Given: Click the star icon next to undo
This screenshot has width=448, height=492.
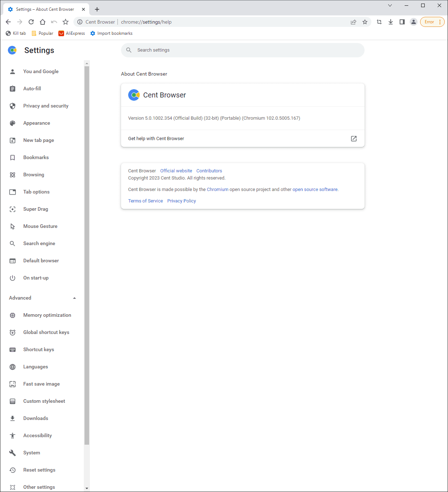Looking at the screenshot, I should (x=66, y=22).
